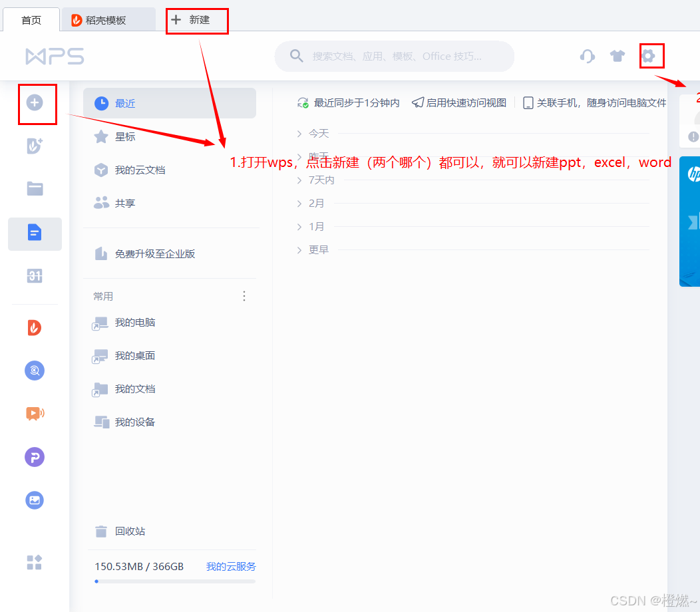This screenshot has height=612, width=700.
Task: Click the 150.53MB / 366GB storage text
Action: click(139, 567)
